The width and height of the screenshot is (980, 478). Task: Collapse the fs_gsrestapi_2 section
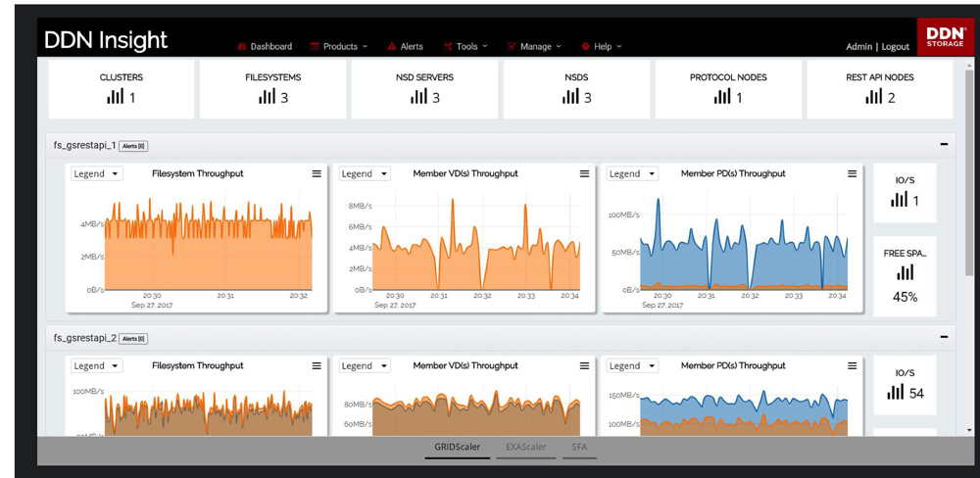click(x=944, y=337)
